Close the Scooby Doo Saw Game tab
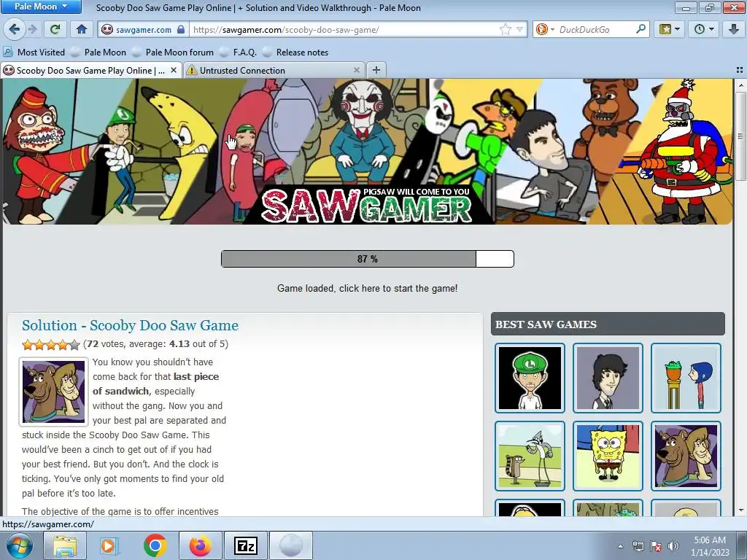Screen dimensions: 747x560 [x=174, y=70]
